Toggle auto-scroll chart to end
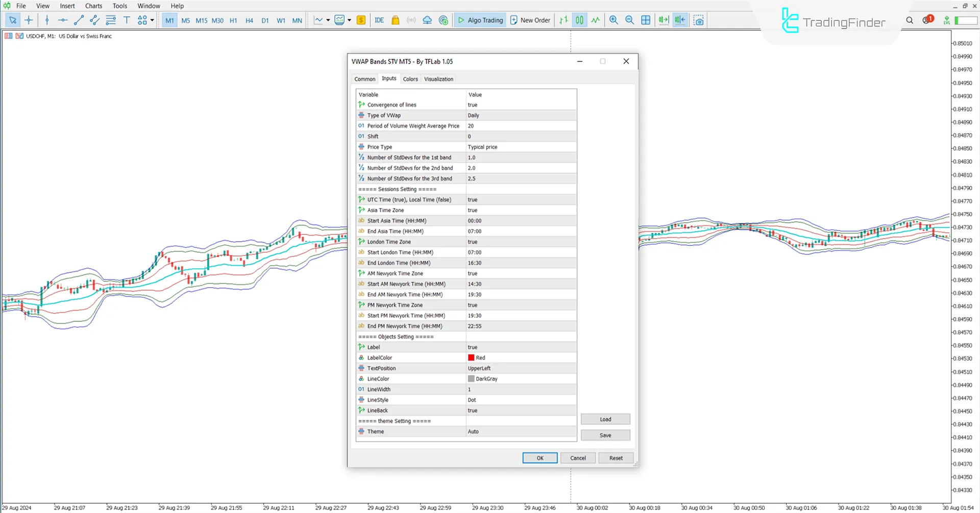This screenshot has width=980, height=513. (664, 20)
